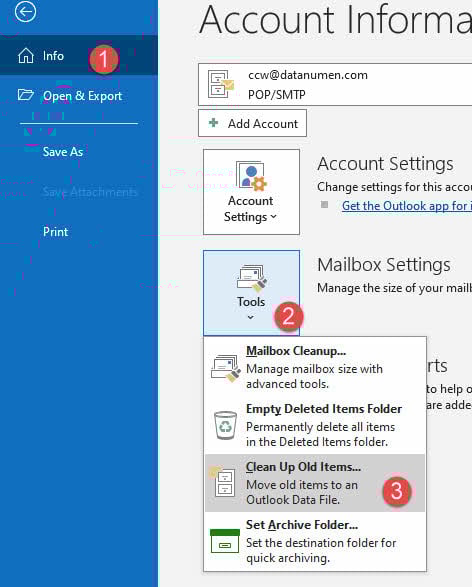Expand the Account Settings dropdown button

point(252,192)
